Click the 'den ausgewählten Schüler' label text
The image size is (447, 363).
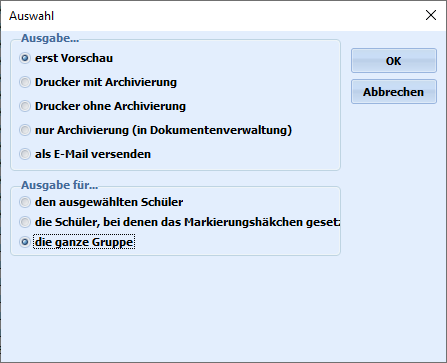pyautogui.click(x=109, y=202)
